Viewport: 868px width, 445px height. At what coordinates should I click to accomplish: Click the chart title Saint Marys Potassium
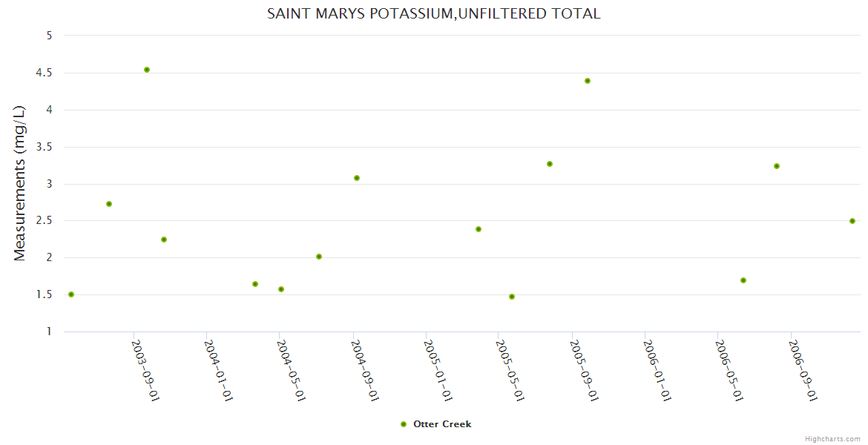433,13
